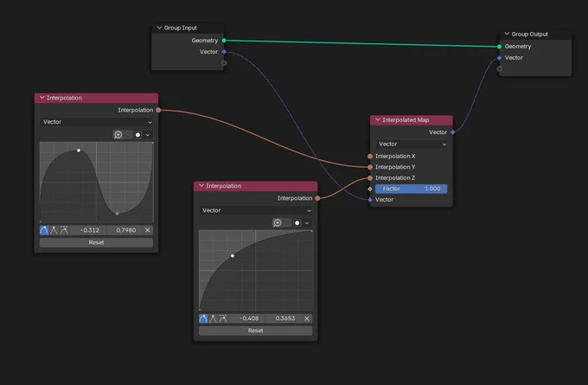This screenshot has width=588, height=385.
Task: Click Group Output Vector input socket
Action: (x=499, y=58)
